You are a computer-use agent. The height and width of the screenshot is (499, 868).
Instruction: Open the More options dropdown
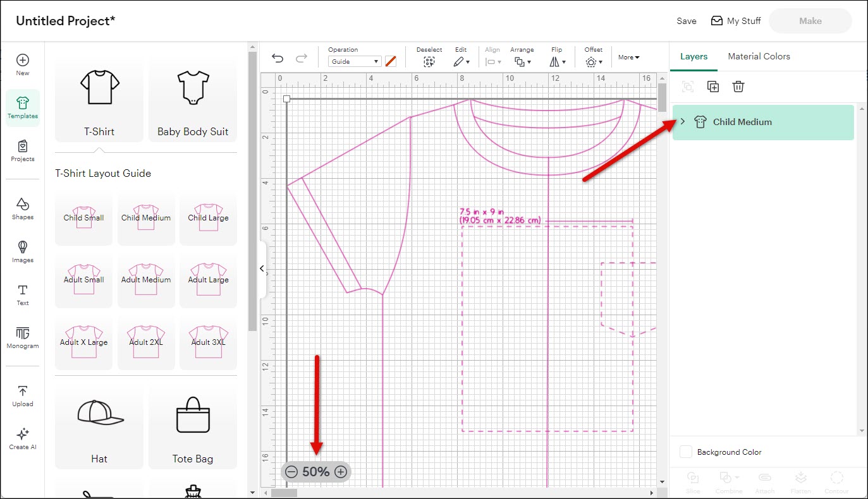(628, 57)
